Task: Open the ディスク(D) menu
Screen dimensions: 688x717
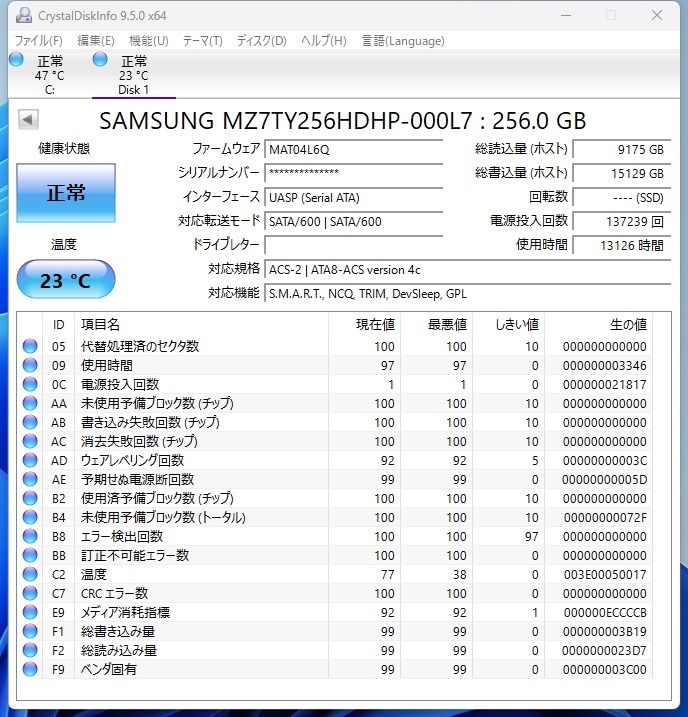Action: coord(261,41)
